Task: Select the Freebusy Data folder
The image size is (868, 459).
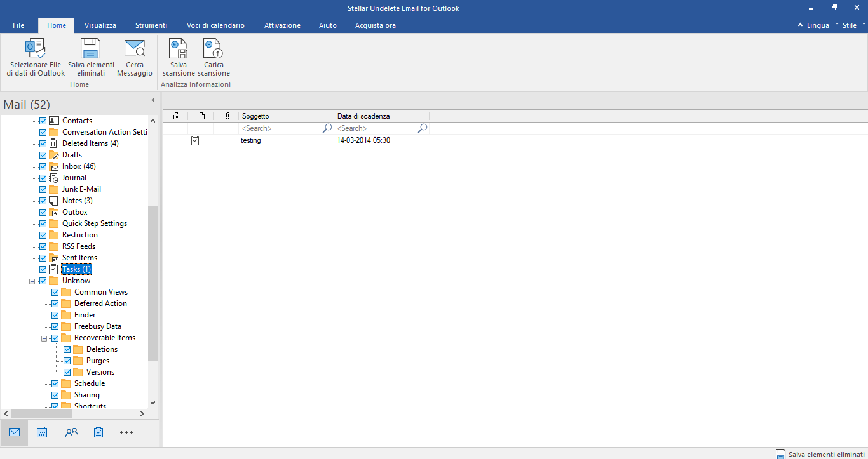Action: [98, 326]
